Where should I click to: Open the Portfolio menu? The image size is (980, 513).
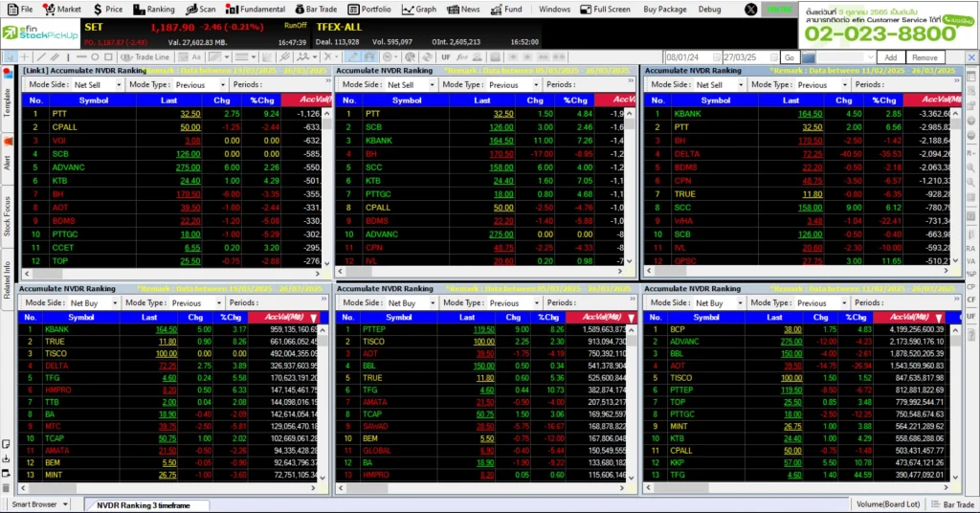369,10
